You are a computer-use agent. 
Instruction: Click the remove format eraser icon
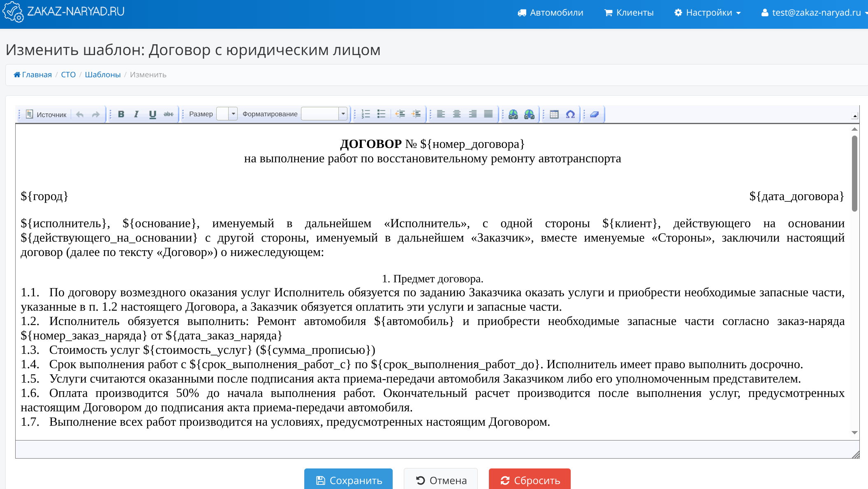point(594,114)
